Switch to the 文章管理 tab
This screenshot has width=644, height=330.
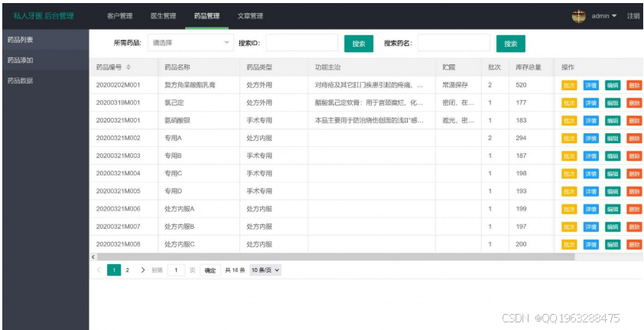click(x=250, y=16)
